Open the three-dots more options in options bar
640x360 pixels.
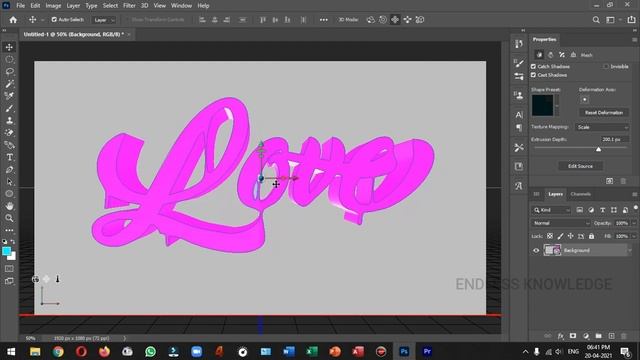[324, 20]
